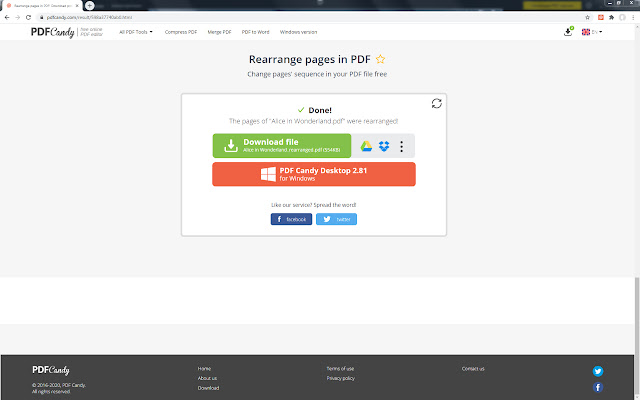Image resolution: width=640 pixels, height=400 pixels.
Task: Share on Facebook button
Action: tap(291, 219)
